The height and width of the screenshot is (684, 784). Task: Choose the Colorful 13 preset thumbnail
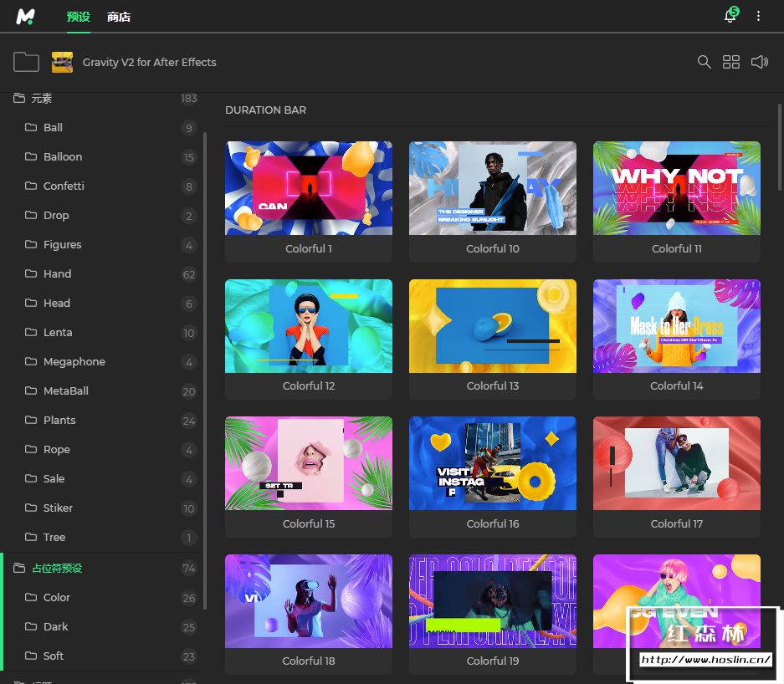492,326
